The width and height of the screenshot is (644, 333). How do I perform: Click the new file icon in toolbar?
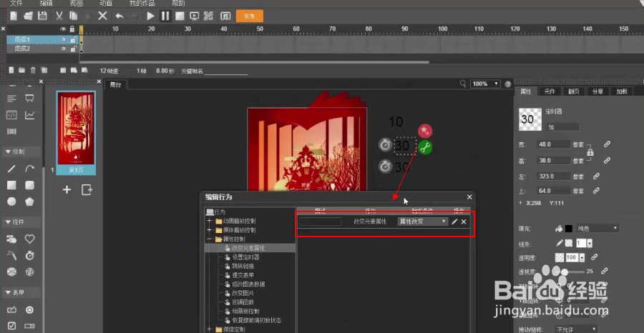14,16
